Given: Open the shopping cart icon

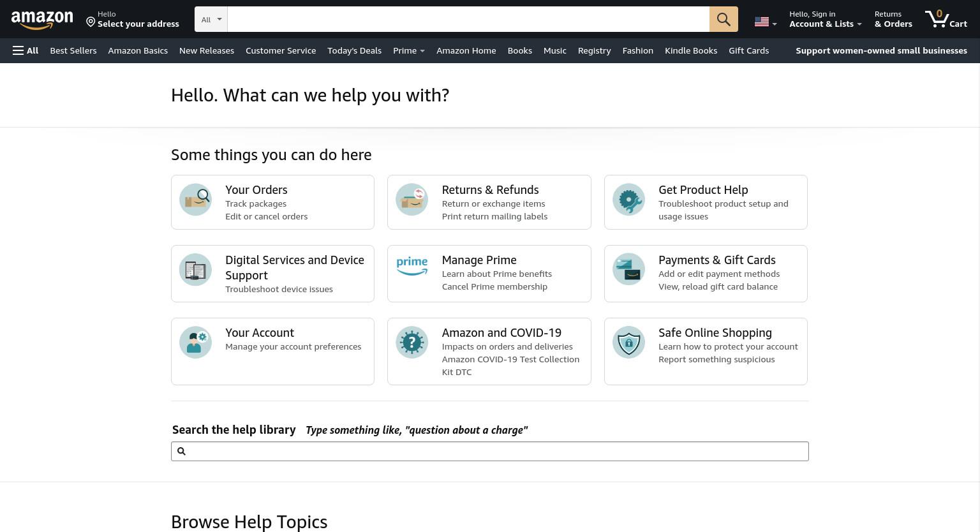Looking at the screenshot, I should click(946, 19).
